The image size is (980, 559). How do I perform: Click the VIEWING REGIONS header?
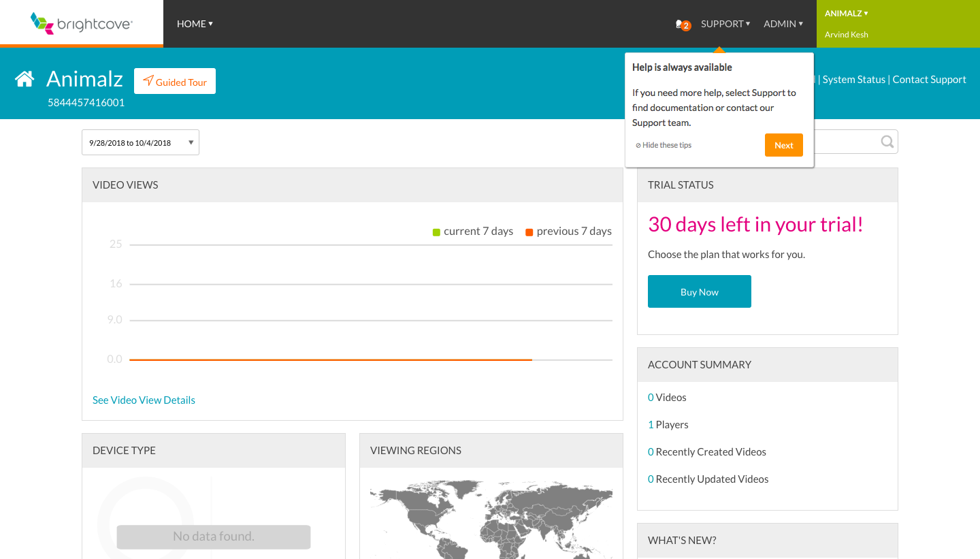tap(491, 451)
